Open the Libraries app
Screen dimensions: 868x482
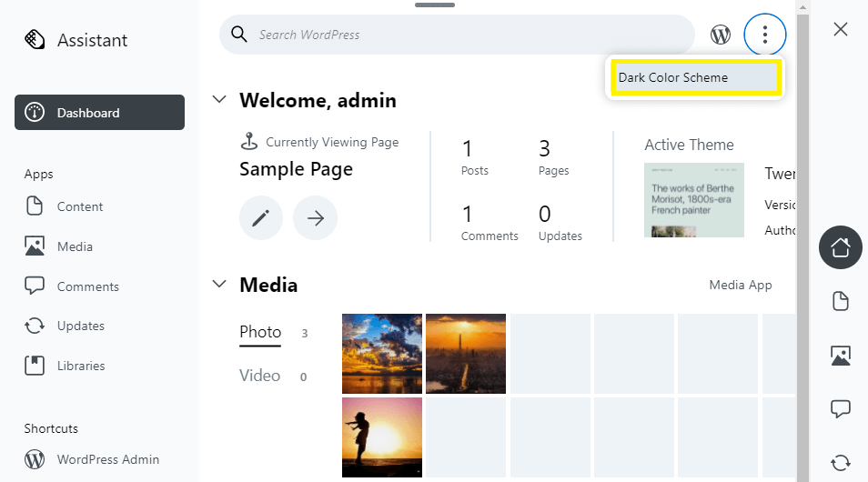tap(81, 366)
